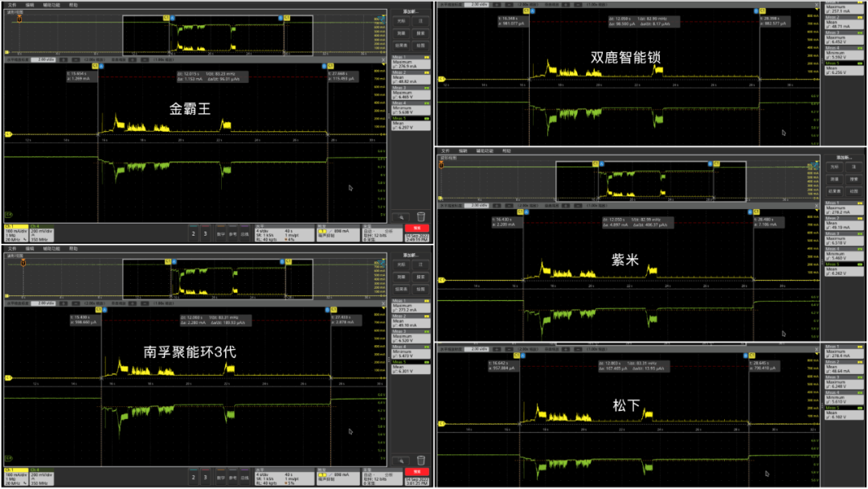This screenshot has width=868, height=489.
Task: Open Meas 4 Minimum badge in 金霸王 window
Action: coord(411,108)
